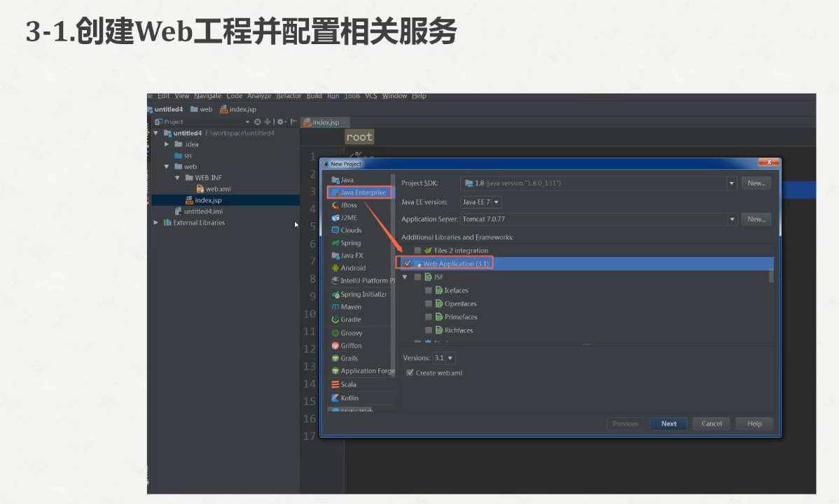The height and width of the screenshot is (504, 839).
Task: Toggle the Create web.xml checkbox
Action: click(410, 373)
